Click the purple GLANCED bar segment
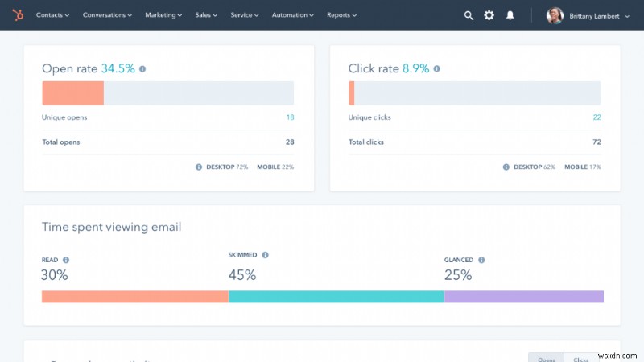Viewport: 644px width, 362px height. (x=524, y=297)
